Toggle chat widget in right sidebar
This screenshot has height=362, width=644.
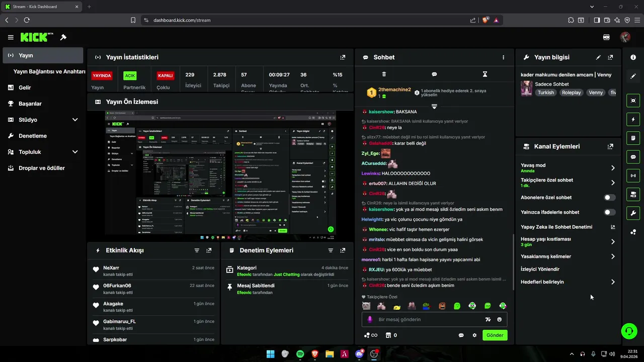pyautogui.click(x=633, y=157)
